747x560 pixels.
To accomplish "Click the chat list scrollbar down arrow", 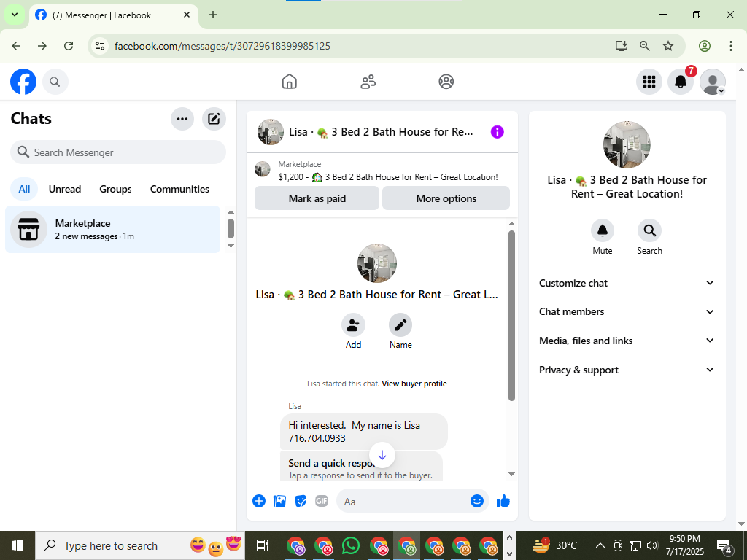I will (231, 246).
